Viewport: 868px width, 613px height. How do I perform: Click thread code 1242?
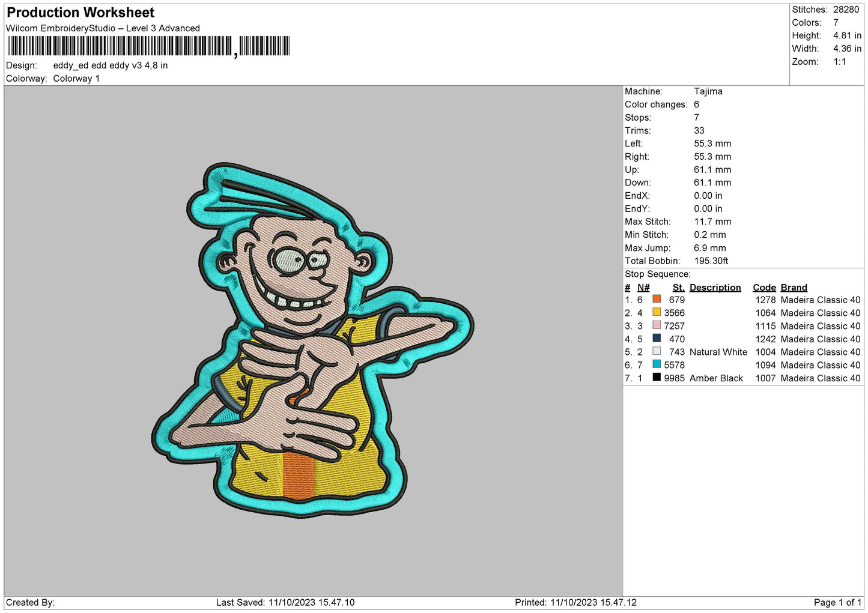coord(766,339)
